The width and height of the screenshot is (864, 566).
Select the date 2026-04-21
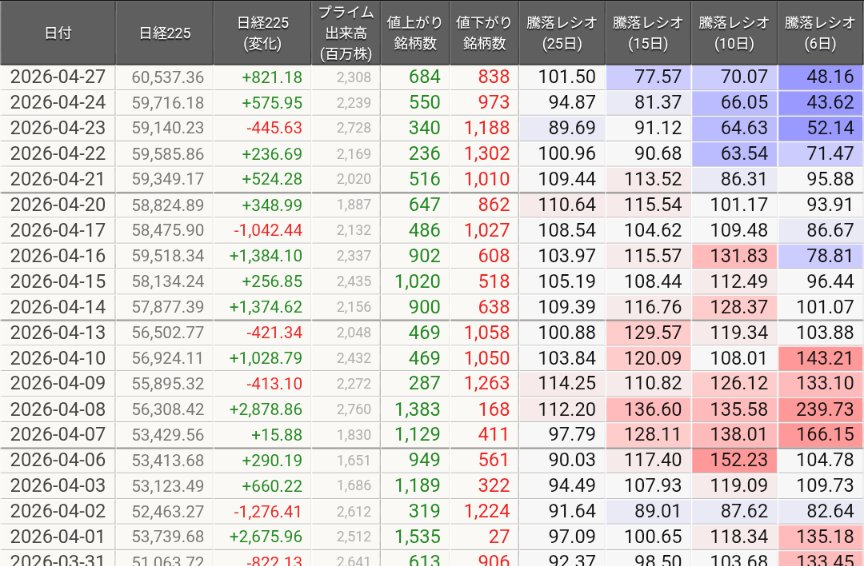58,179
